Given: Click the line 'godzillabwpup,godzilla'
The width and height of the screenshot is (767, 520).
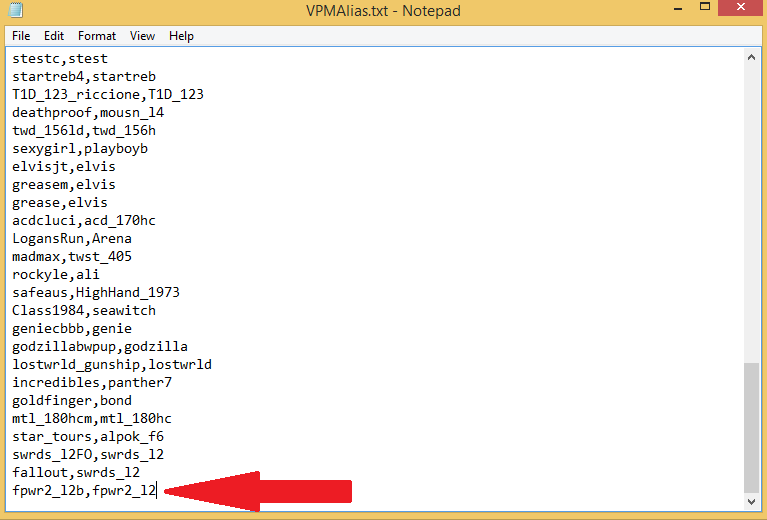Looking at the screenshot, I should click(x=100, y=347).
